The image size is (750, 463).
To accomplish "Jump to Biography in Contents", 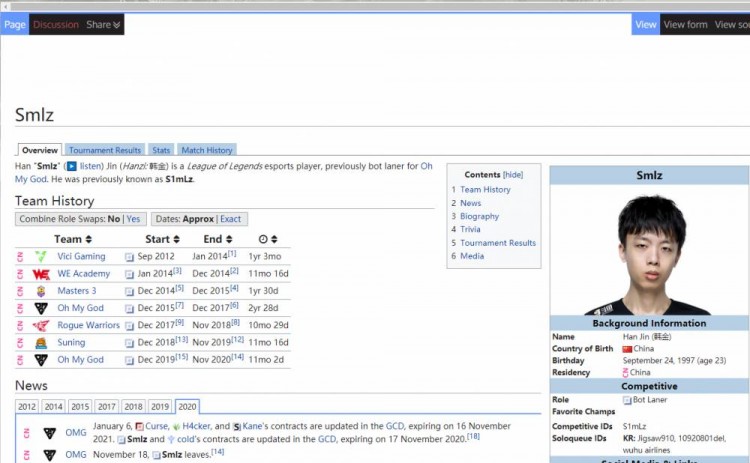I will click(479, 216).
